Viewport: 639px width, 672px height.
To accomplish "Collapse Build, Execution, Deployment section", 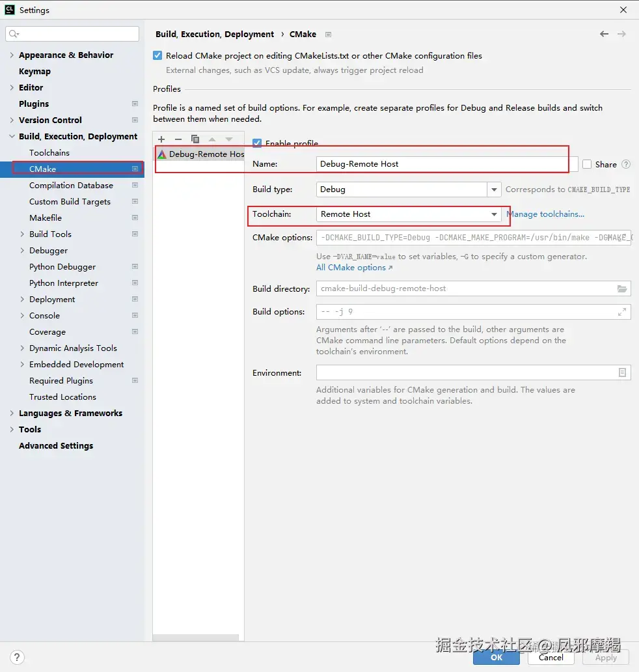I will click(x=12, y=136).
